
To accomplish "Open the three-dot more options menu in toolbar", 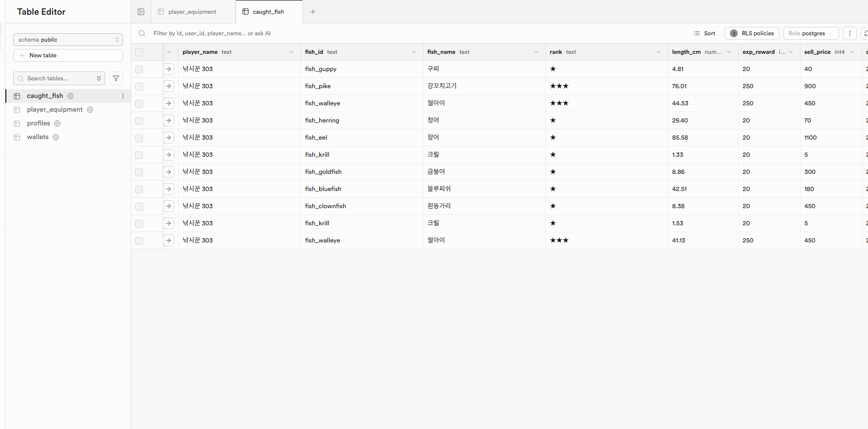I will 850,33.
